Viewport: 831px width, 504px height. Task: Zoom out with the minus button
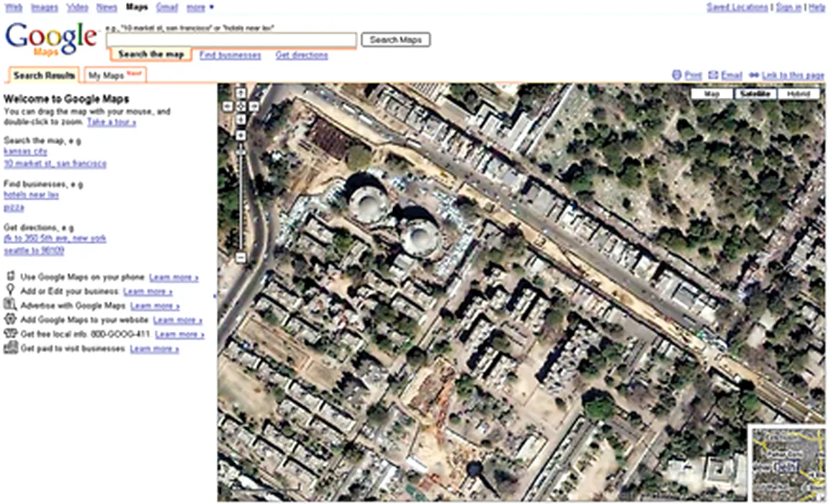click(x=241, y=258)
